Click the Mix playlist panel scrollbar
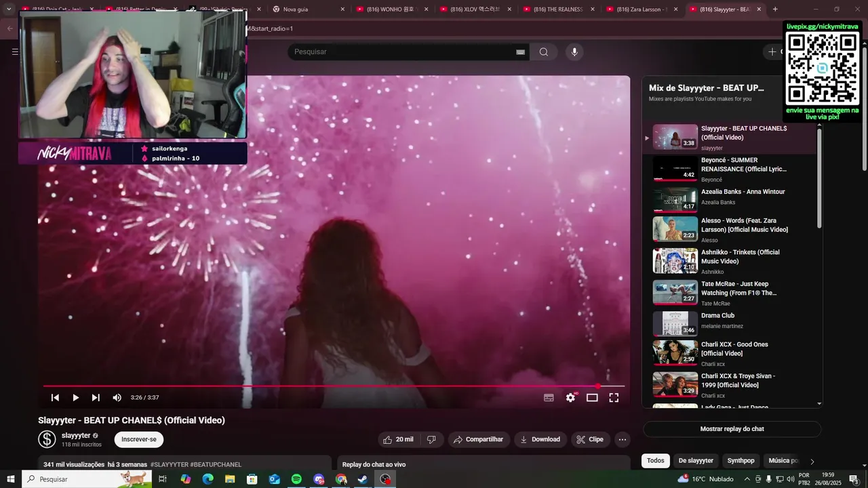Image resolution: width=868 pixels, height=488 pixels. (x=819, y=178)
